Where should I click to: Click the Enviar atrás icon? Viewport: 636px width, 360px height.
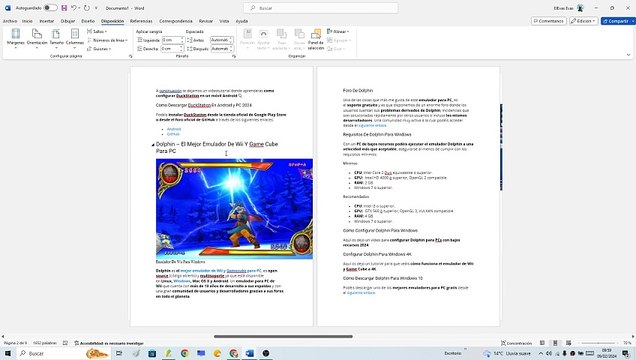[x=299, y=39]
